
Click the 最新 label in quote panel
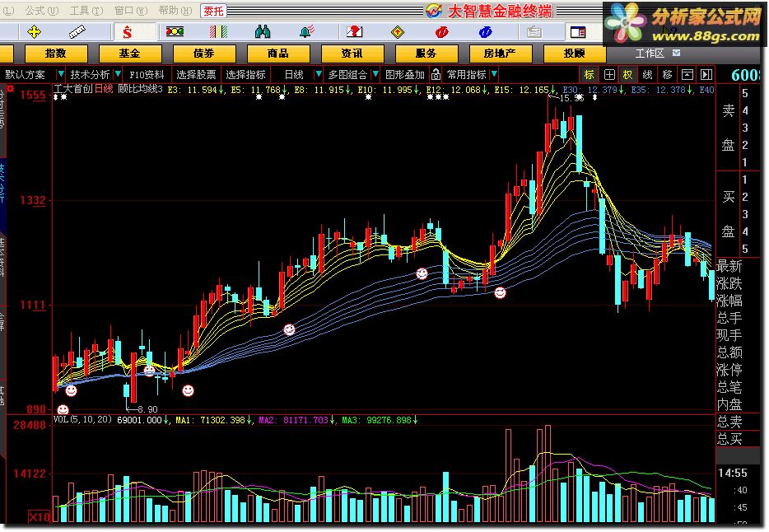pyautogui.click(x=729, y=266)
